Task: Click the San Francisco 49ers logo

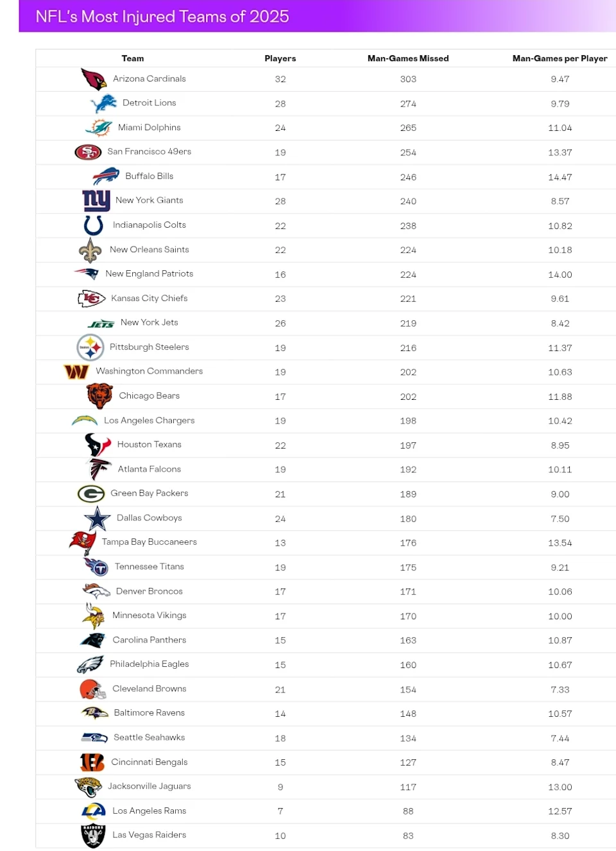Action: coord(88,152)
